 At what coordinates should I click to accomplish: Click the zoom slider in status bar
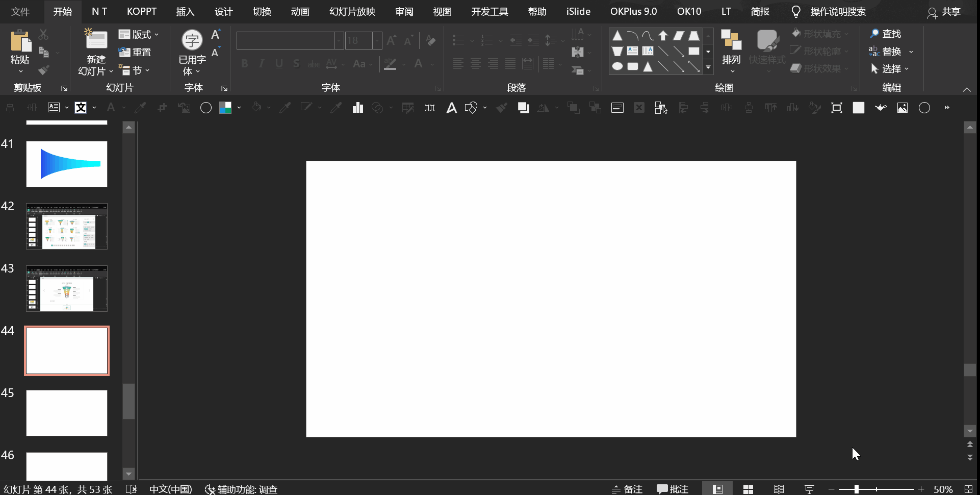click(857, 489)
